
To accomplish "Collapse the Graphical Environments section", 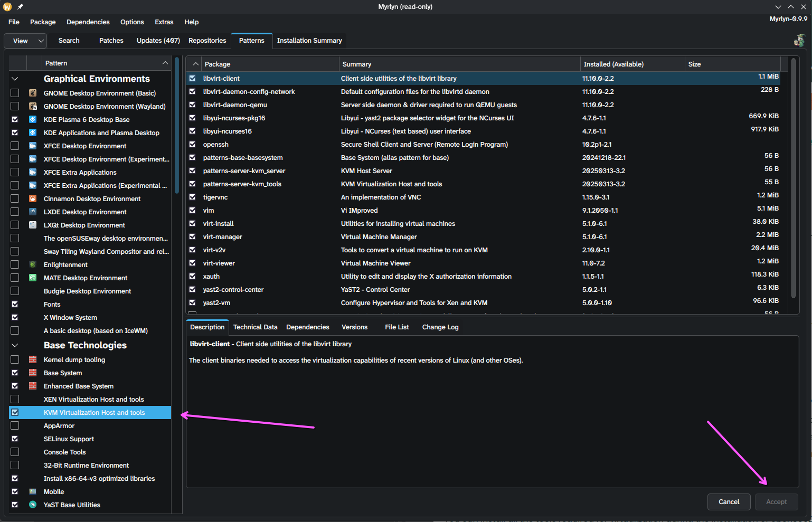I will click(x=15, y=79).
